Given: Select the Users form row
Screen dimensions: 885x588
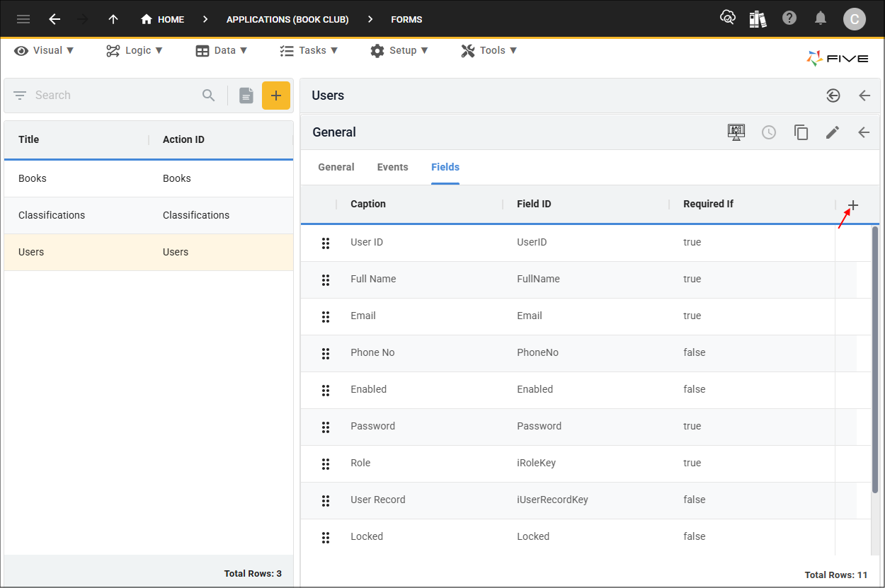Looking at the screenshot, I should (x=149, y=252).
